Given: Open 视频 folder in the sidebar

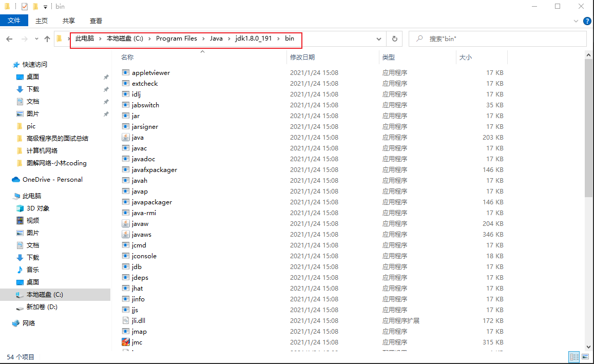Looking at the screenshot, I should pos(32,220).
